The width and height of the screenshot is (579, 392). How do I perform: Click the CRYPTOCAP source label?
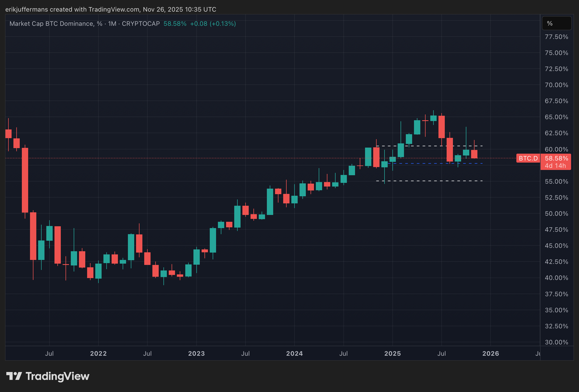(141, 24)
